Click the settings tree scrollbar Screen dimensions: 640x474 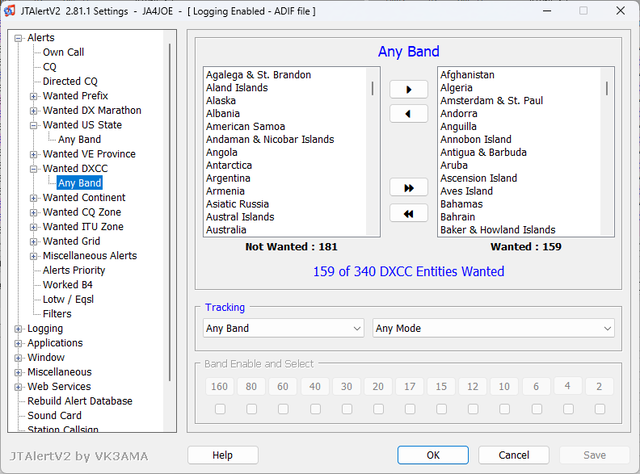pyautogui.click(x=169, y=212)
